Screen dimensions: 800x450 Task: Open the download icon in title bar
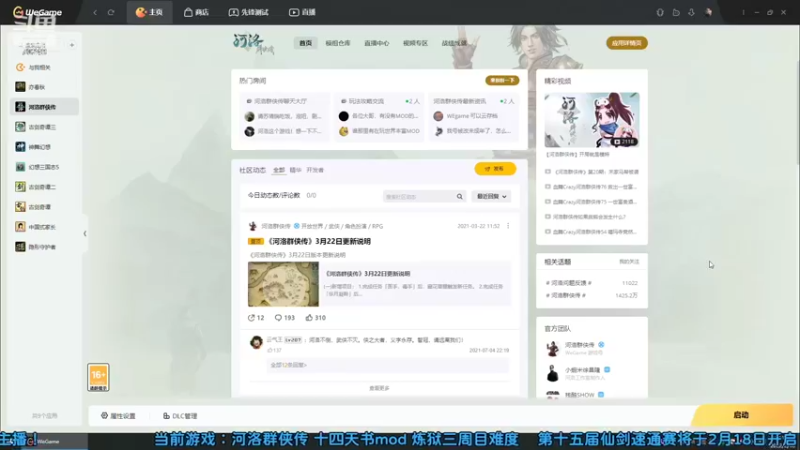click(691, 12)
